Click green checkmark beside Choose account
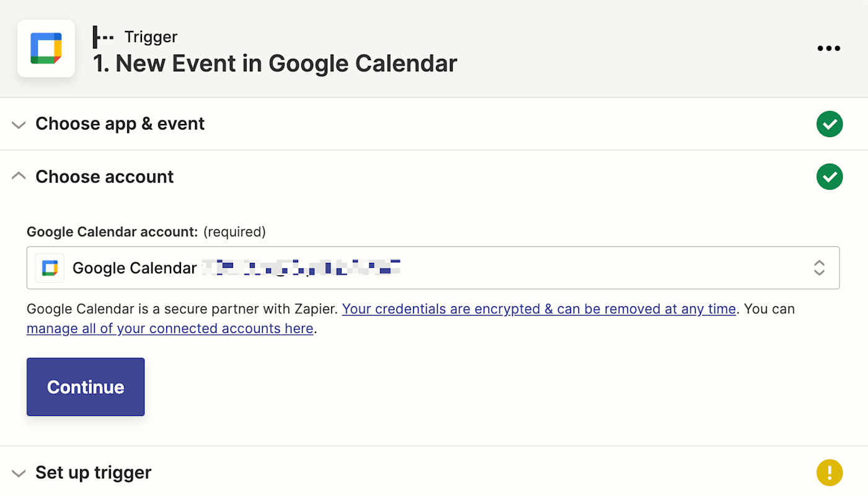The image size is (868, 496). pyautogui.click(x=829, y=177)
